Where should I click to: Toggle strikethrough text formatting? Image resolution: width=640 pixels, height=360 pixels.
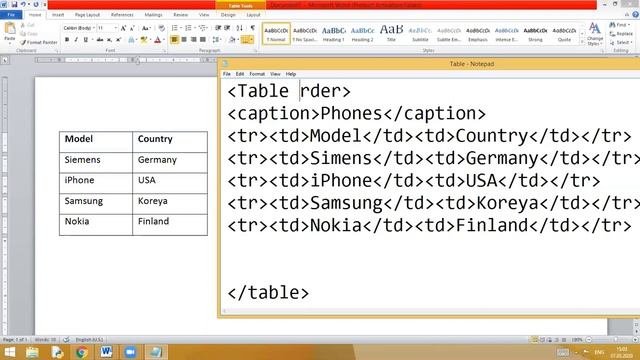point(100,40)
